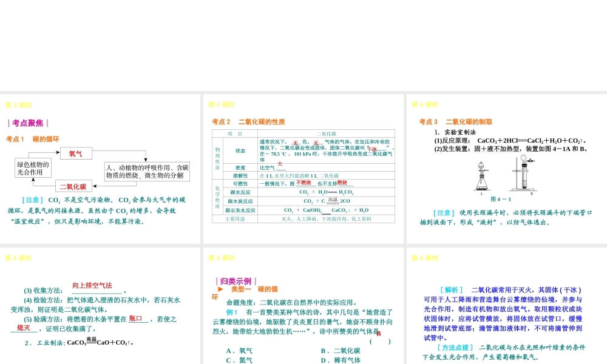This screenshot has width=607, height=364.
Task: Open the 归类示例 slide with 例1
Action: click(303, 306)
